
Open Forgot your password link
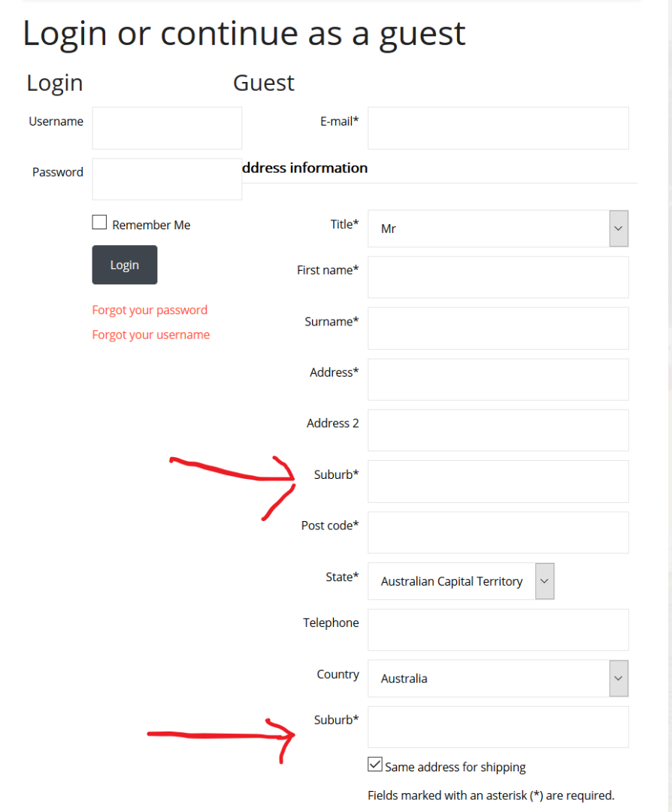[x=150, y=310]
